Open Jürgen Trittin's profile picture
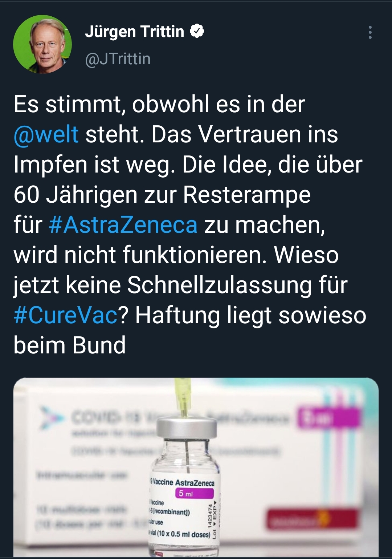The width and height of the screenshot is (392, 559). (x=42, y=44)
